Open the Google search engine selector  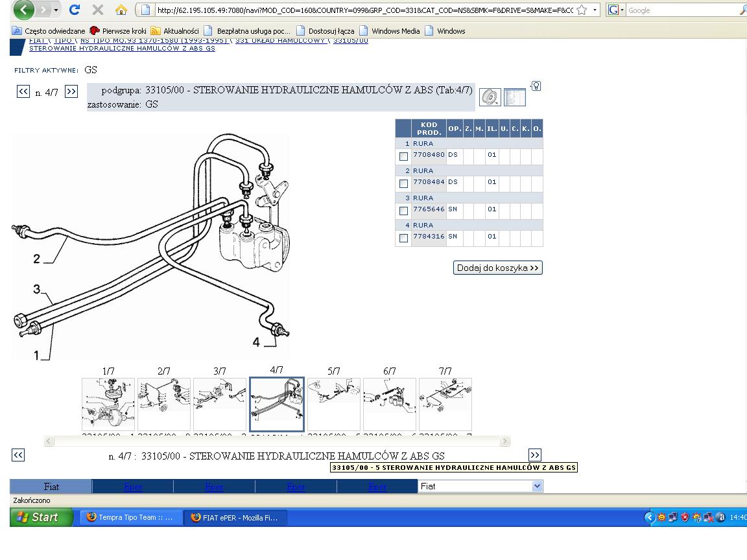(x=615, y=10)
